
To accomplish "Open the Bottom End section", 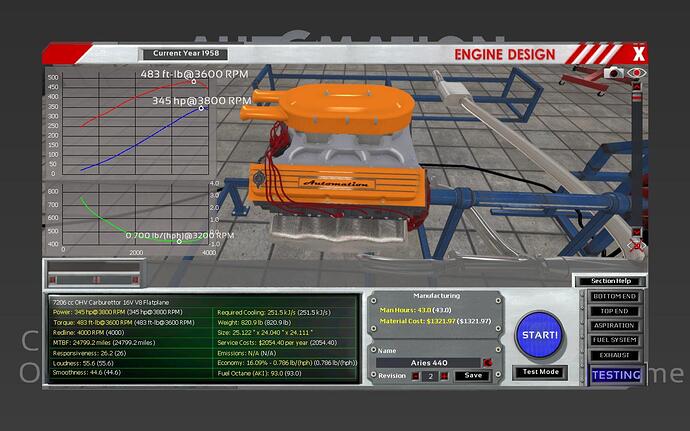I will pyautogui.click(x=616, y=297).
